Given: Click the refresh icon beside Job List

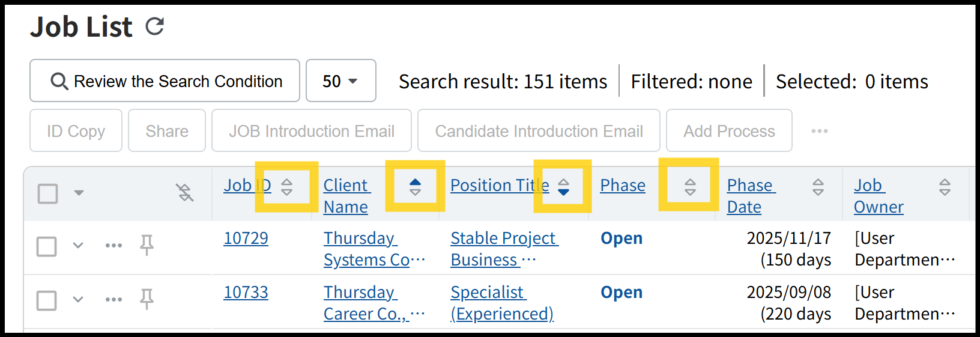Looking at the screenshot, I should pyautogui.click(x=155, y=26).
